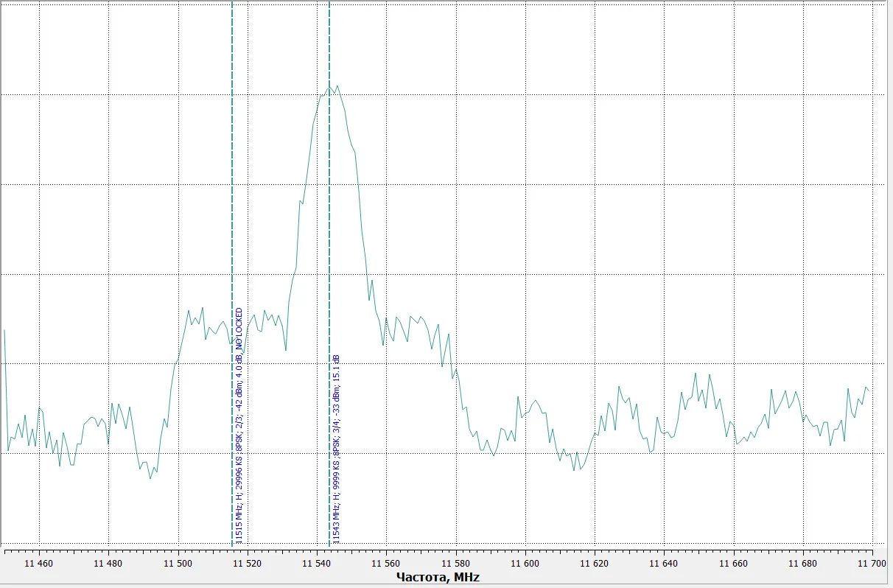This screenshot has width=893, height=588.
Task: Click the 11 460 frequency axis label
Action: click(39, 563)
